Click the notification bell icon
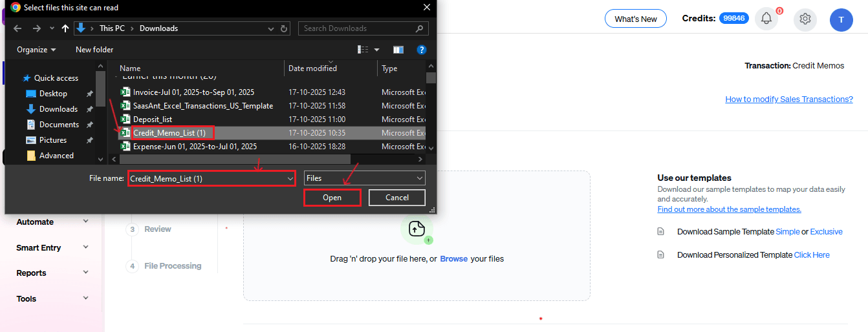Viewport: 868px width, 332px height. [766, 19]
